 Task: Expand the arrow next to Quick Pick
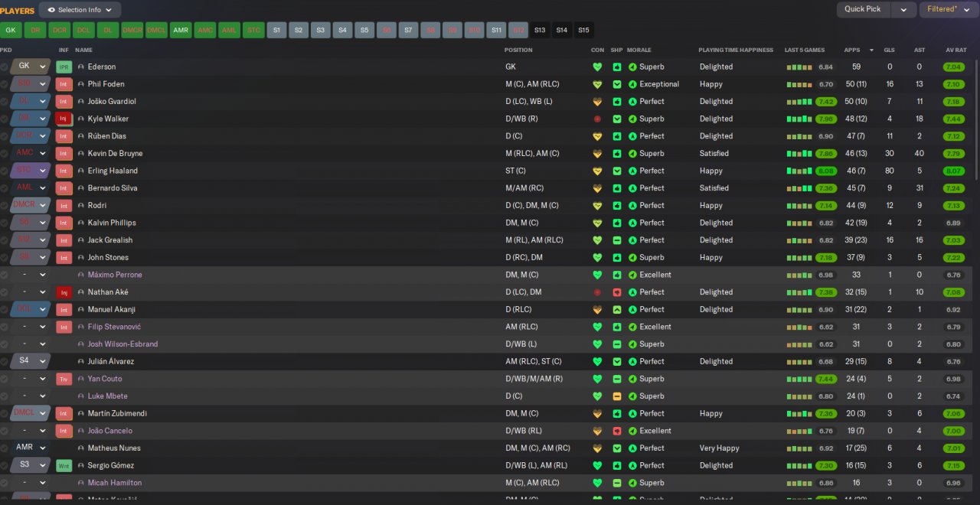pos(903,9)
